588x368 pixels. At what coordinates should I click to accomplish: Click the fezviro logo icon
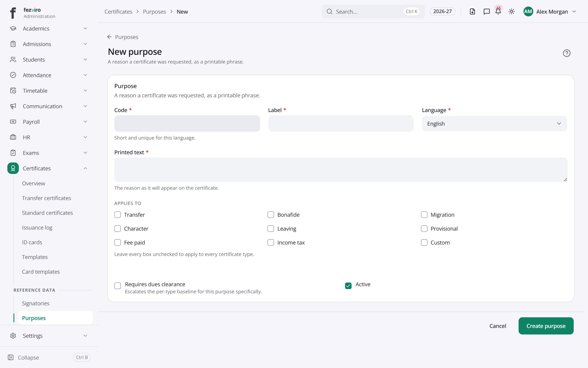tap(13, 13)
